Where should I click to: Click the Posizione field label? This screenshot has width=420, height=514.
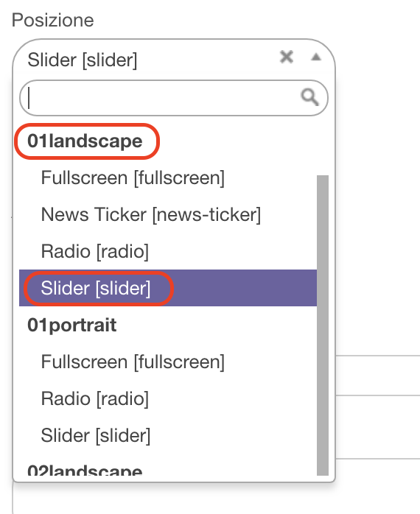[x=53, y=20]
